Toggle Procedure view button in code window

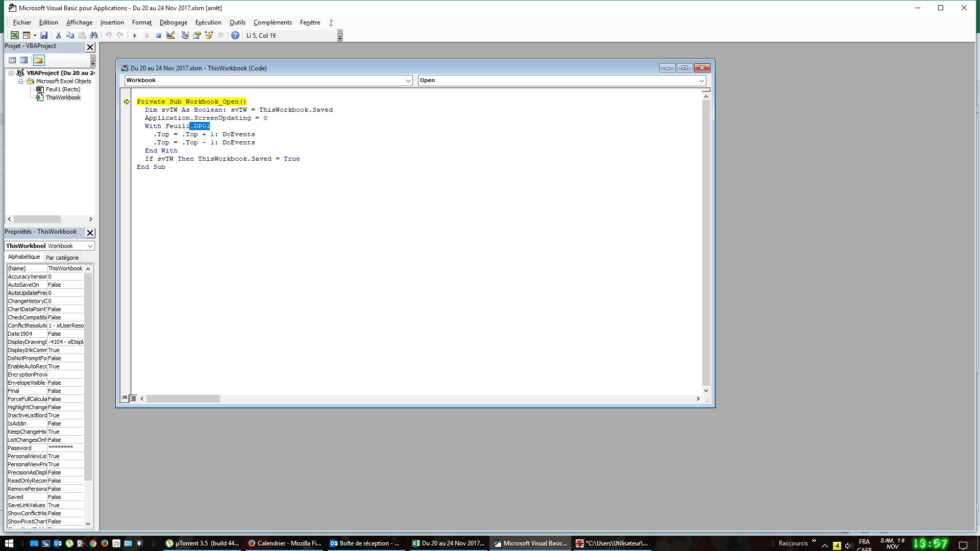[125, 398]
